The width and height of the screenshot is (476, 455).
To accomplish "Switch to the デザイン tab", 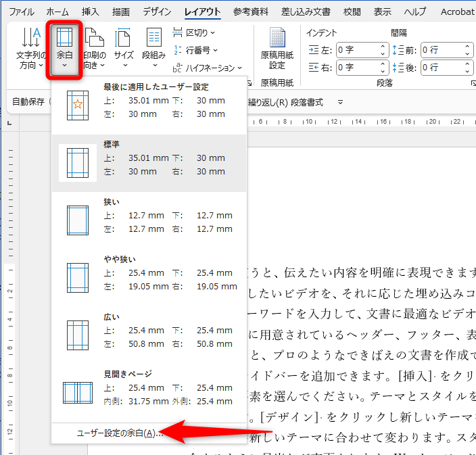I will (157, 12).
